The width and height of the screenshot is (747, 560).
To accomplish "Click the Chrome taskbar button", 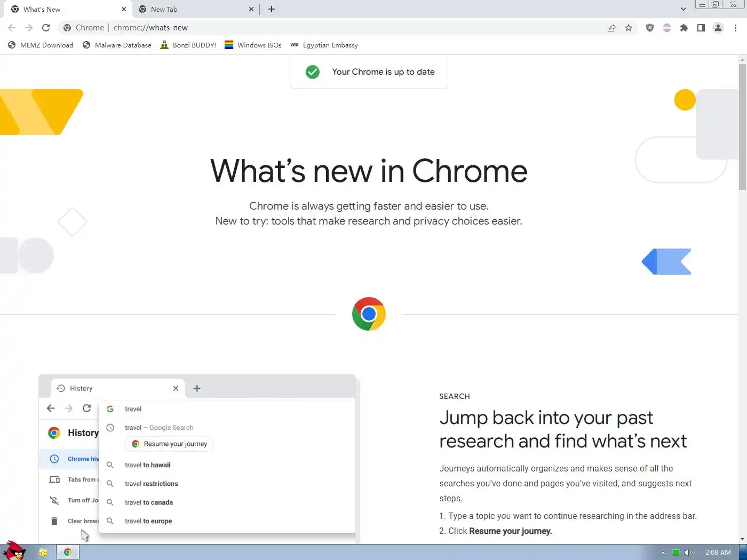I will point(68,552).
